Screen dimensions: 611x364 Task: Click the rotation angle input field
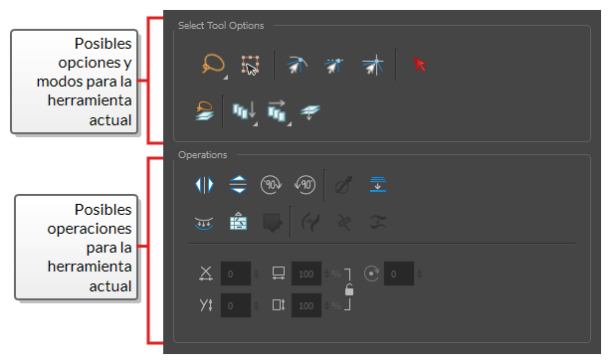(x=399, y=273)
